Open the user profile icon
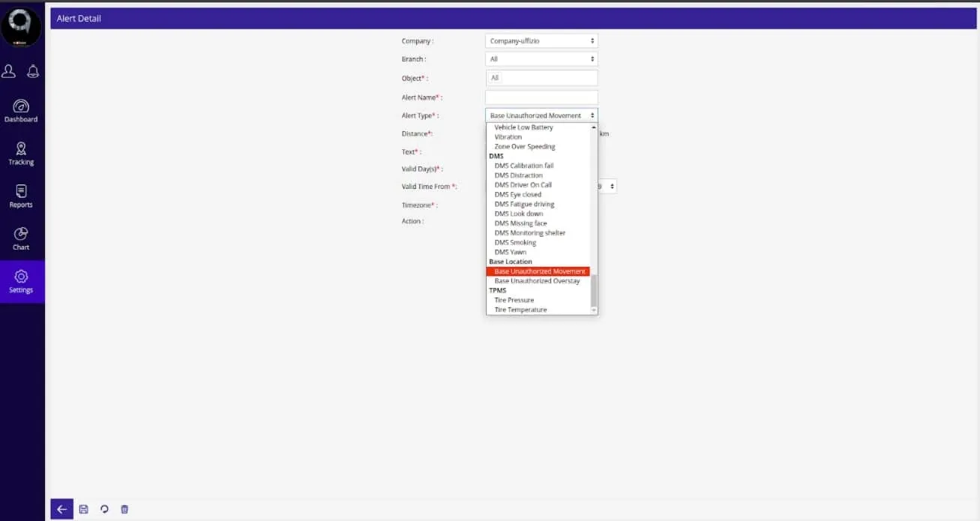Screen dimensions: 980x521 pos(9,71)
